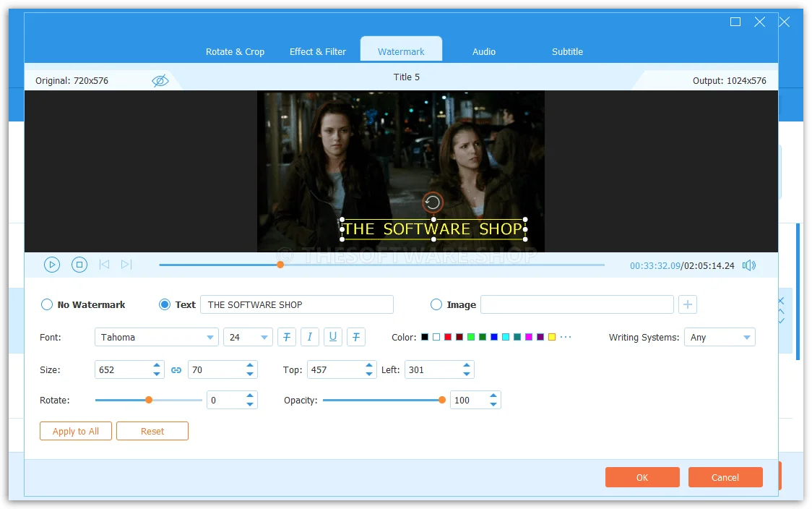Increase the Top position value
The height and width of the screenshot is (509, 812).
click(x=368, y=365)
